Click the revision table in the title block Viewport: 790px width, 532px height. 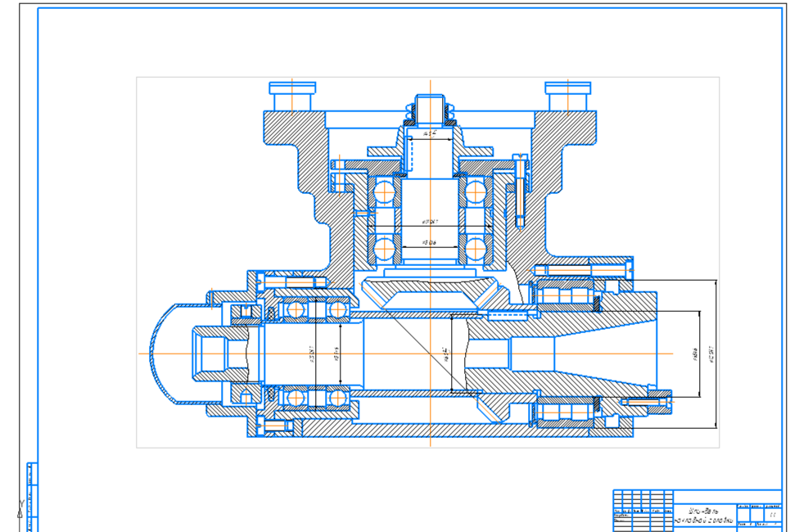pos(643,511)
